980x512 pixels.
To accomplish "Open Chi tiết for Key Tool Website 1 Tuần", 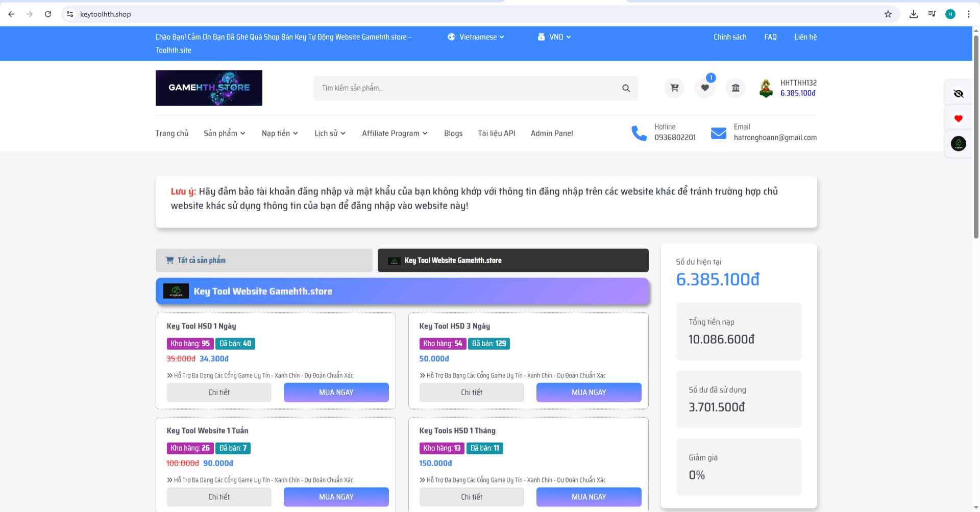I will [219, 497].
